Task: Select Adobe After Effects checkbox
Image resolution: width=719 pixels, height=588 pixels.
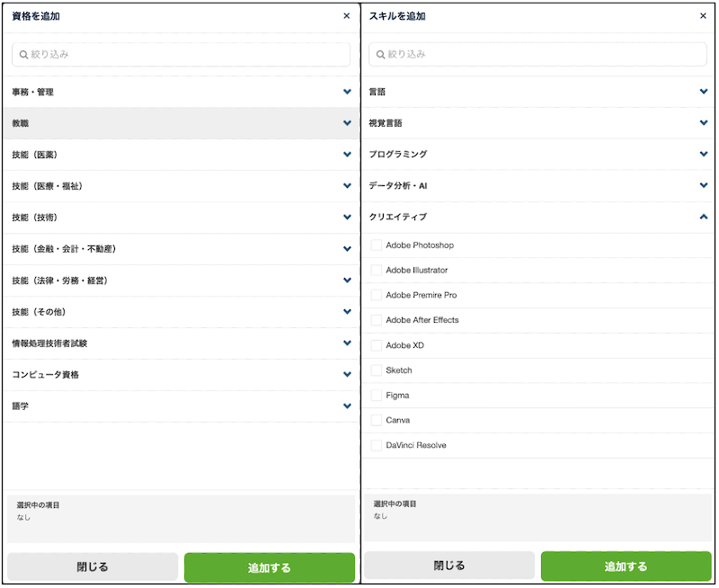Action: 376,320
